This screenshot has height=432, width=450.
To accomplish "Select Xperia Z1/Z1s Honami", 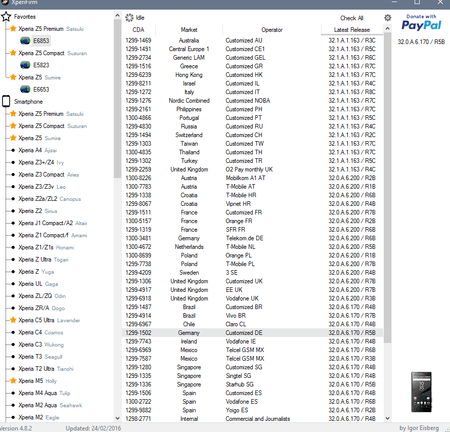I will click(46, 247).
